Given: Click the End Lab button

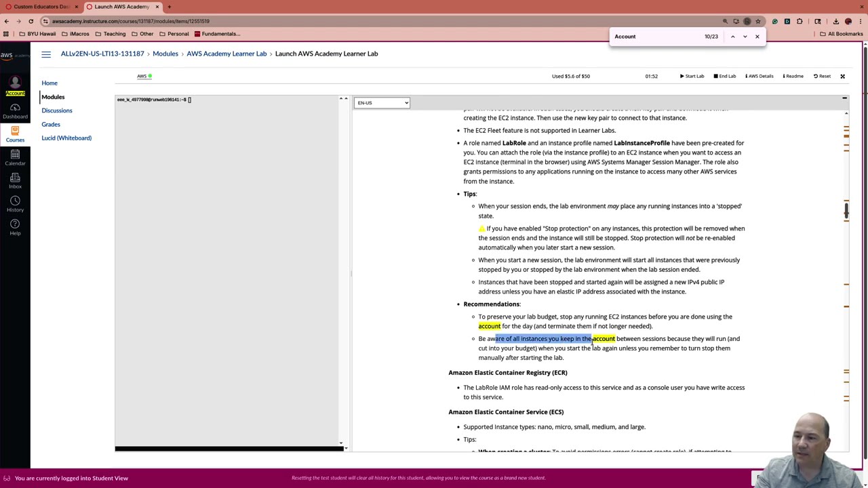Looking at the screenshot, I should coord(725,76).
